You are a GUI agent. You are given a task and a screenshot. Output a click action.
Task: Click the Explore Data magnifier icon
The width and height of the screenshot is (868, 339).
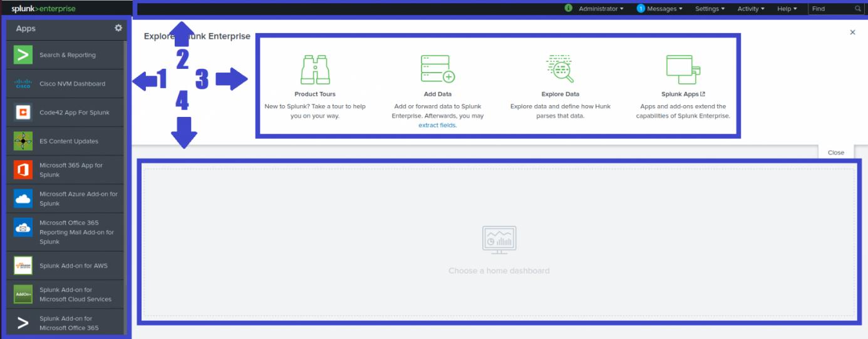tap(560, 69)
